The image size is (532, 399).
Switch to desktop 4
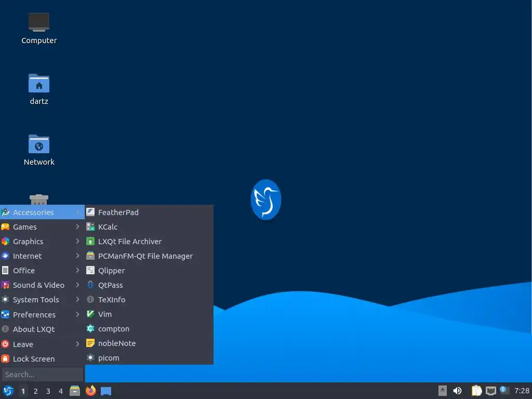[x=61, y=391]
